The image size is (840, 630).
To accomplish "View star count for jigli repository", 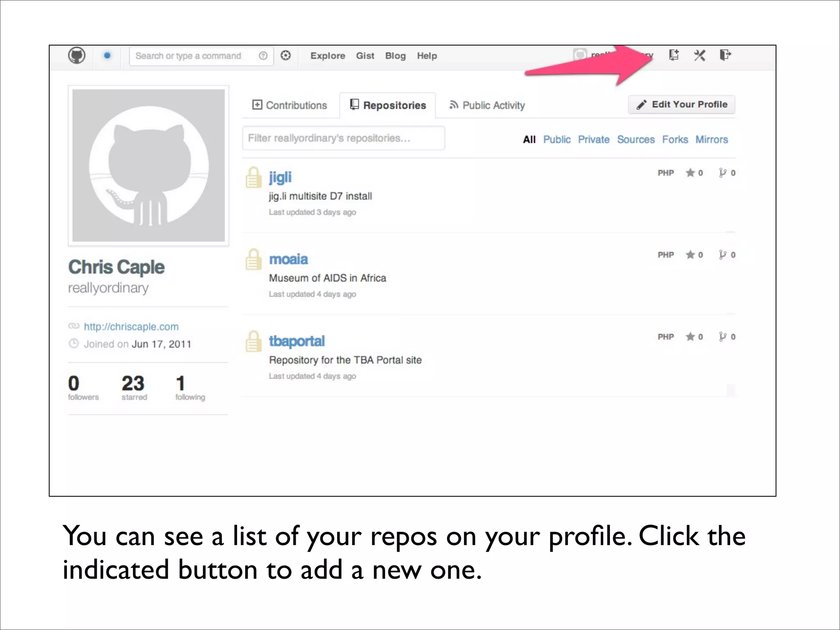I will tap(694, 173).
